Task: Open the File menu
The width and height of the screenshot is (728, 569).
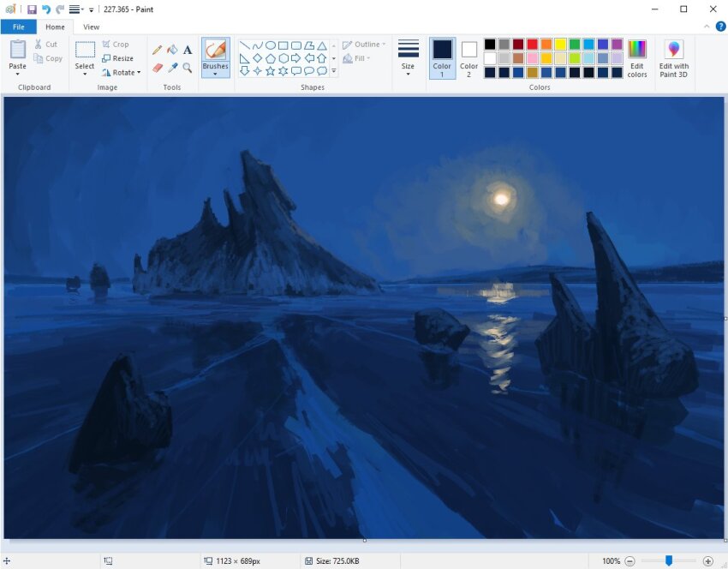Action: (x=18, y=27)
